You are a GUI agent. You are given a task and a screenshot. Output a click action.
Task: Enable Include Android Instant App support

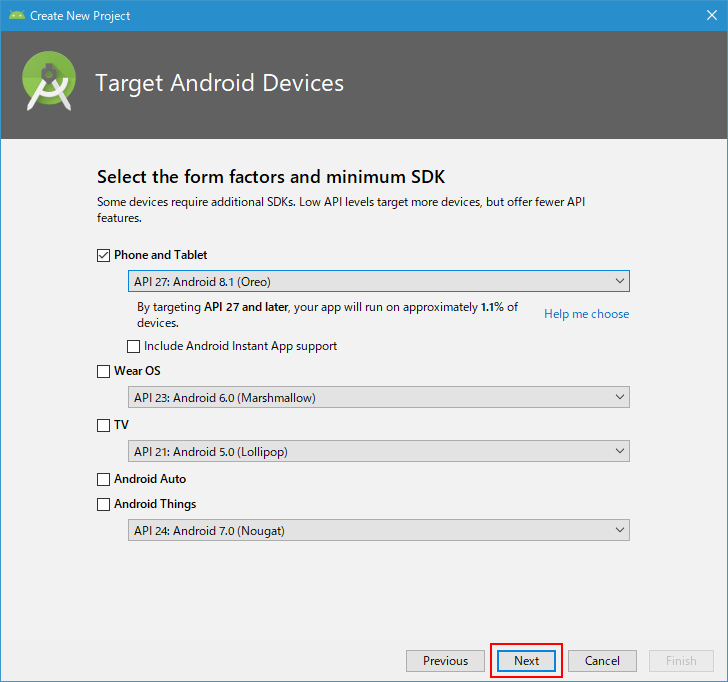pyautogui.click(x=133, y=346)
